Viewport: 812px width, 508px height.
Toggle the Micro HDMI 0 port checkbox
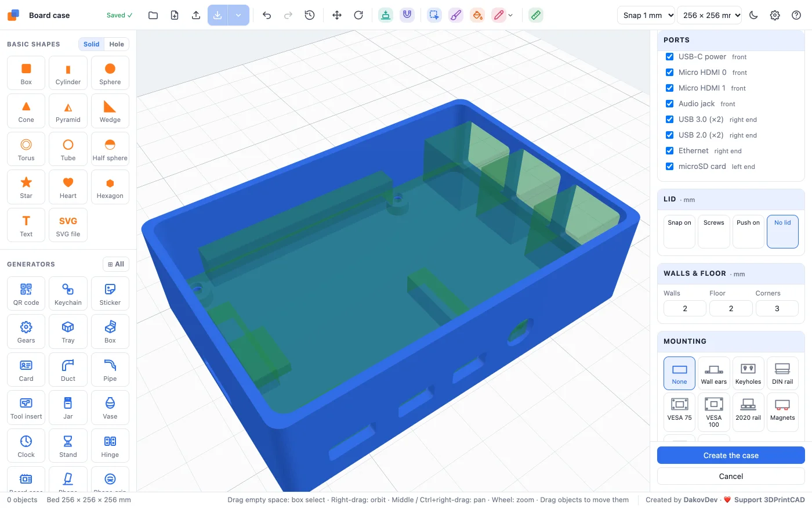[669, 72]
